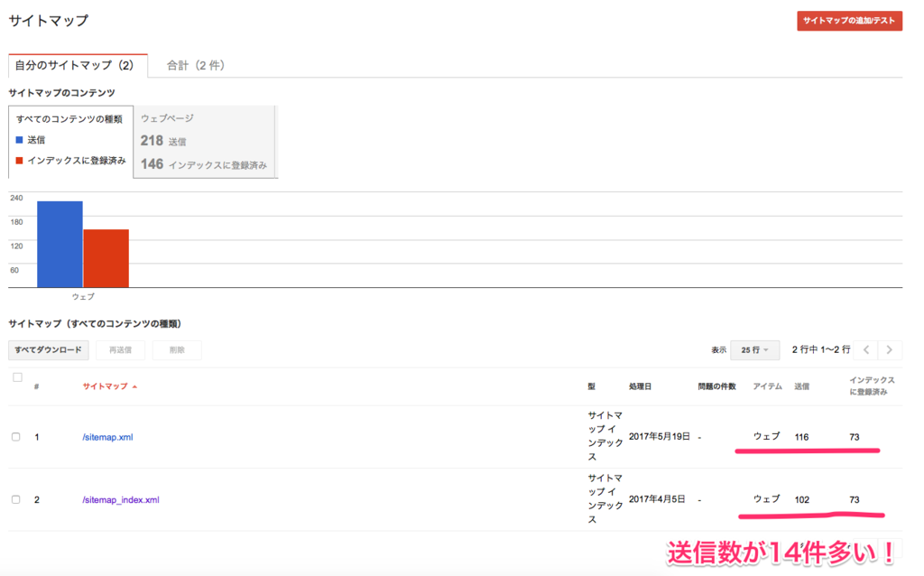Click the 再送信 button
The height and width of the screenshot is (576, 924).
(x=120, y=349)
